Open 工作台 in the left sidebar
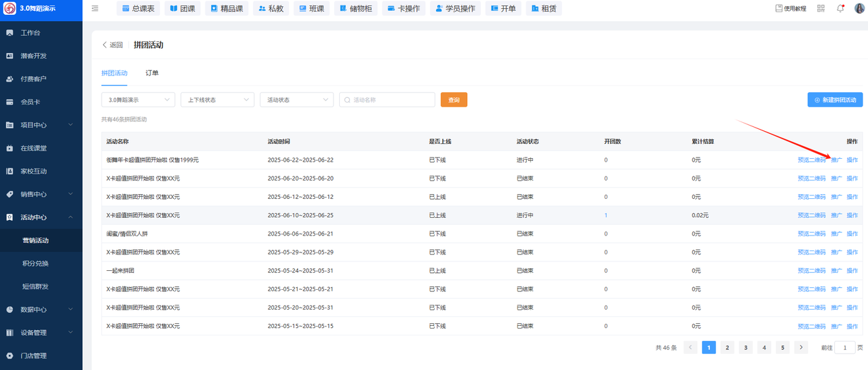The image size is (868, 370). pyautogui.click(x=30, y=33)
